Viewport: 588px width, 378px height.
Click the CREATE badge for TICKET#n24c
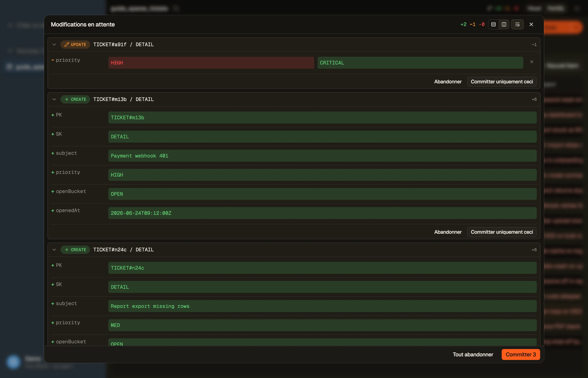75,250
